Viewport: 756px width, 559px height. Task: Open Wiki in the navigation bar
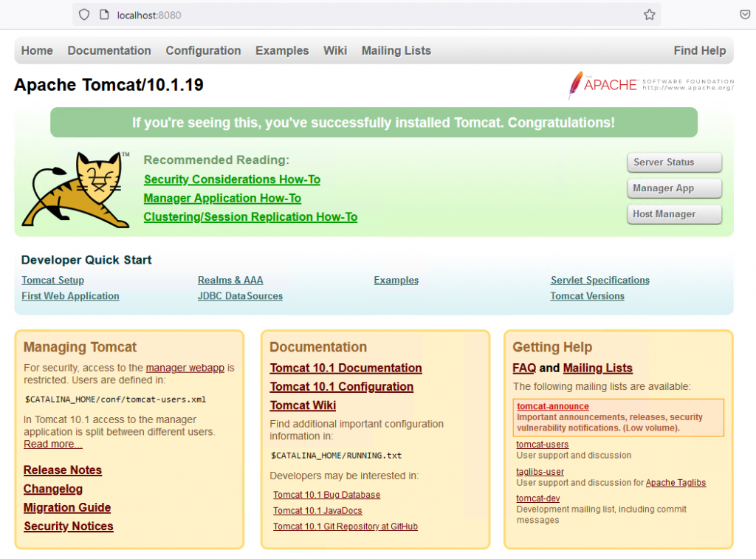click(335, 51)
